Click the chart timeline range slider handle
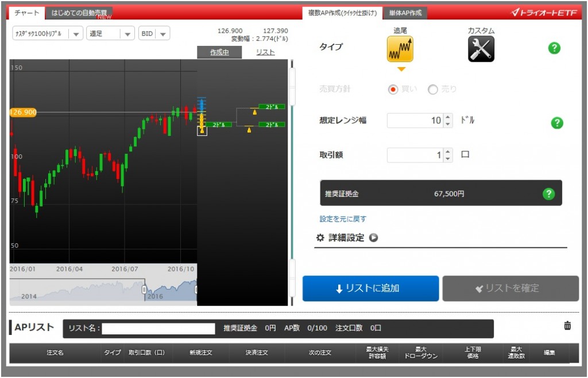 point(144,290)
